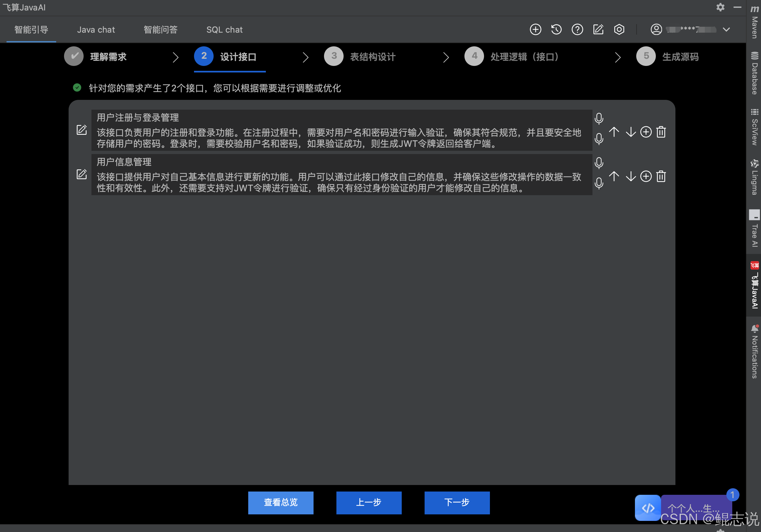
Task: Click description mic for 用户注册与登录管理
Action: tap(599, 139)
